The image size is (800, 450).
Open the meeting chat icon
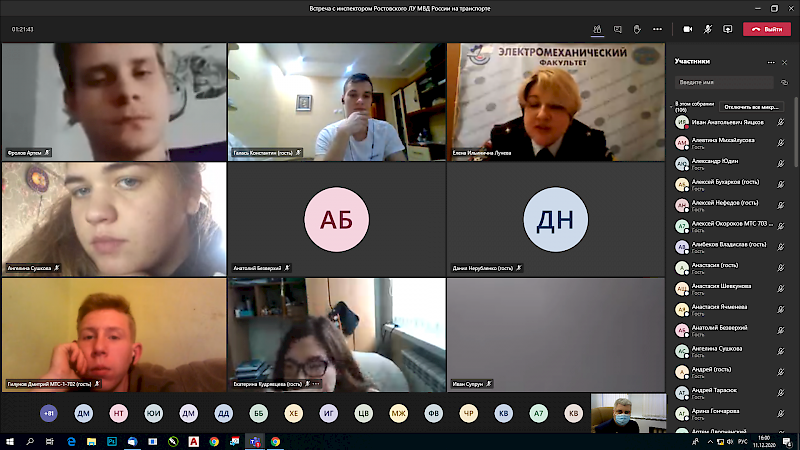point(618,29)
